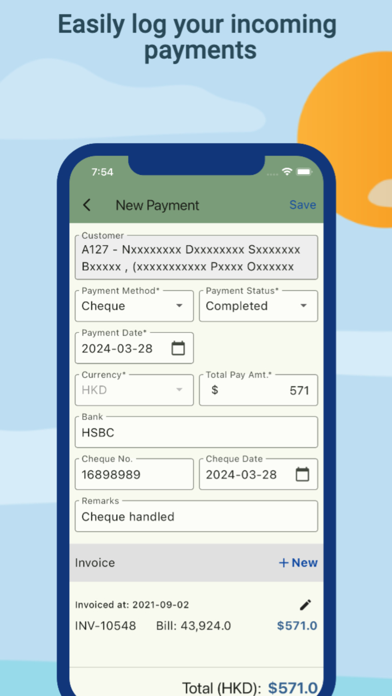
Task: Tap the New Payment title
Action: tap(157, 205)
